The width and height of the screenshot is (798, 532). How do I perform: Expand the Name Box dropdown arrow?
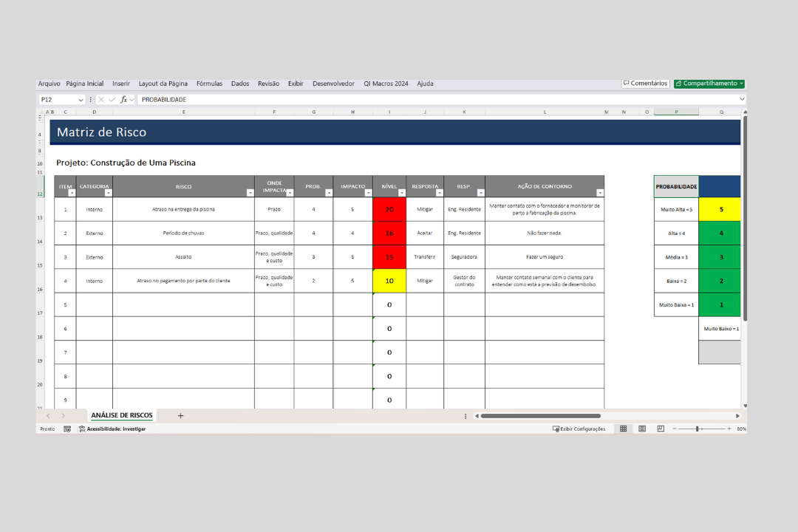point(81,100)
